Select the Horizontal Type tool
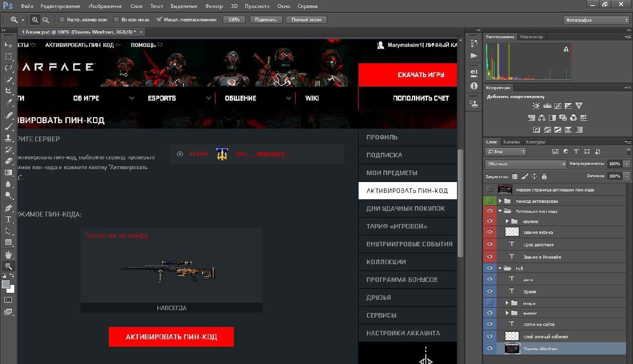 (8, 219)
